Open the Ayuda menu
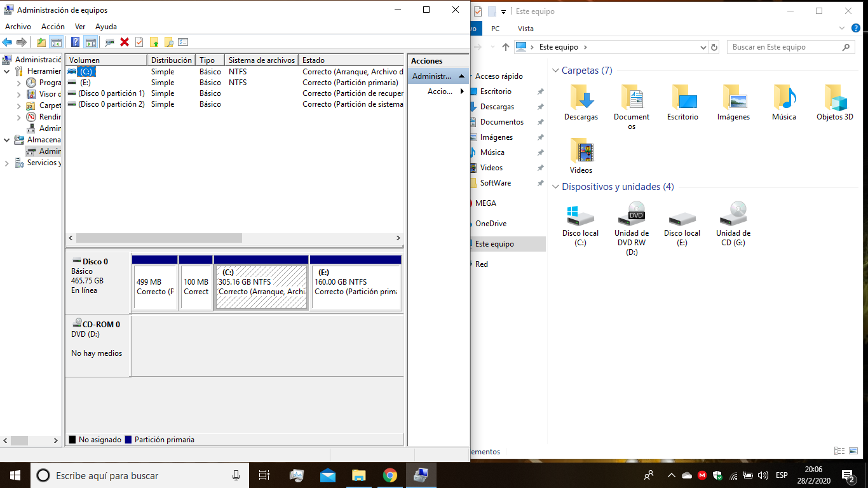The height and width of the screenshot is (488, 868). coord(106,27)
